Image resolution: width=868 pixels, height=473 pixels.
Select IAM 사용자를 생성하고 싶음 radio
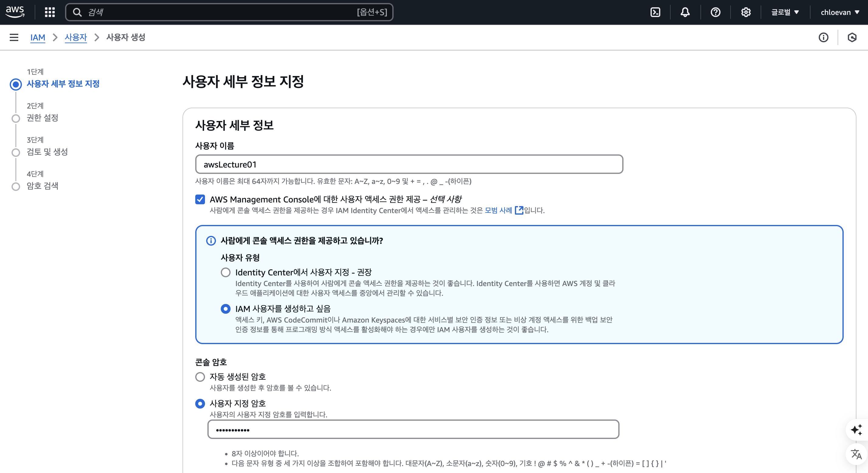[x=225, y=309]
